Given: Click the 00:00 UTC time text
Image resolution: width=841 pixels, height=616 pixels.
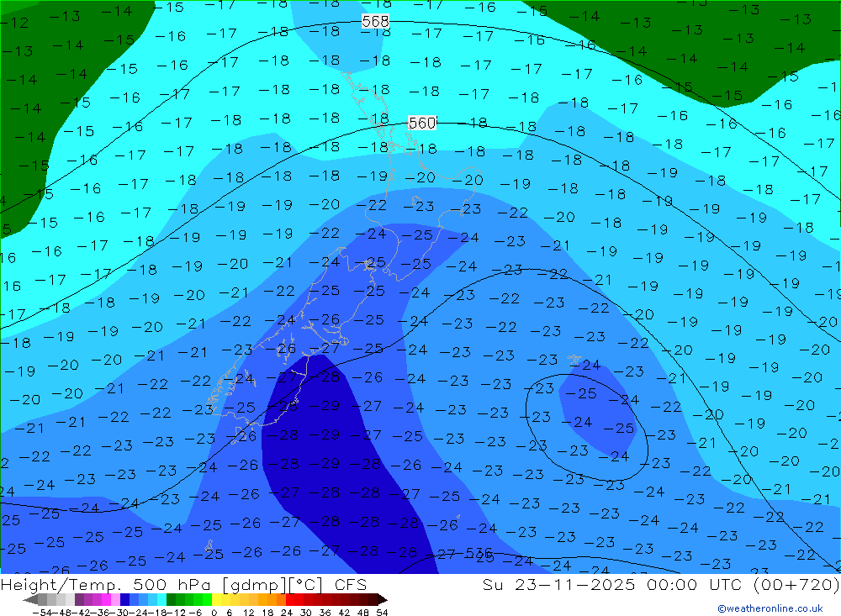Looking at the screenshot, I should 696,584.
